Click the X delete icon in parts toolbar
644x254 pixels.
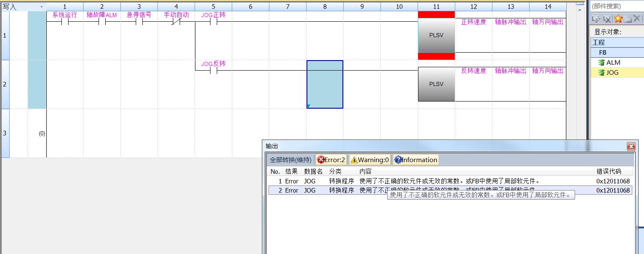coord(636,18)
